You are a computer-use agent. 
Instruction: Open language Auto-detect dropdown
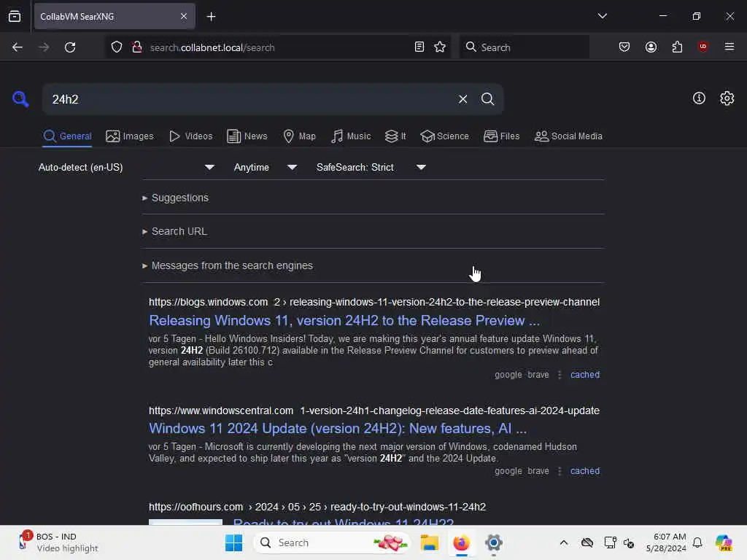[x=126, y=168]
